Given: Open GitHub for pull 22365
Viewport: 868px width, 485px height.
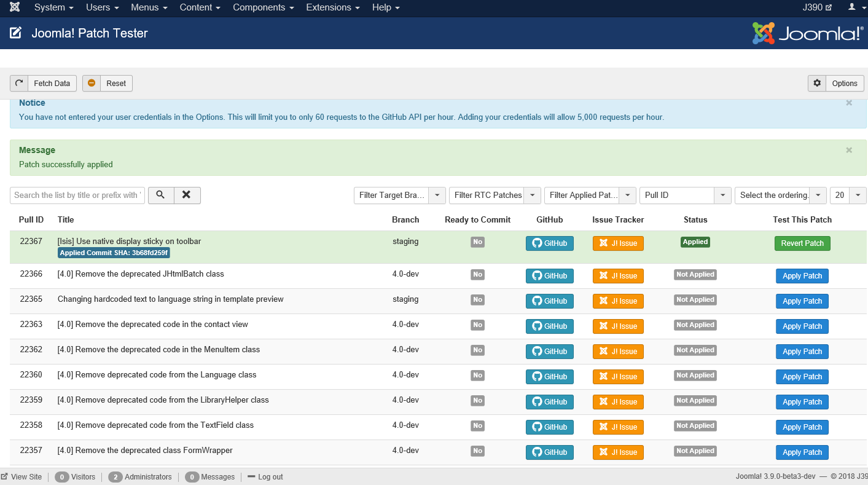Looking at the screenshot, I should (550, 301).
